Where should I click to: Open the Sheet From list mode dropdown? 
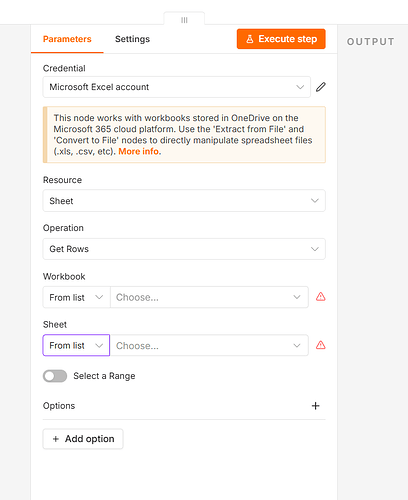tap(76, 345)
